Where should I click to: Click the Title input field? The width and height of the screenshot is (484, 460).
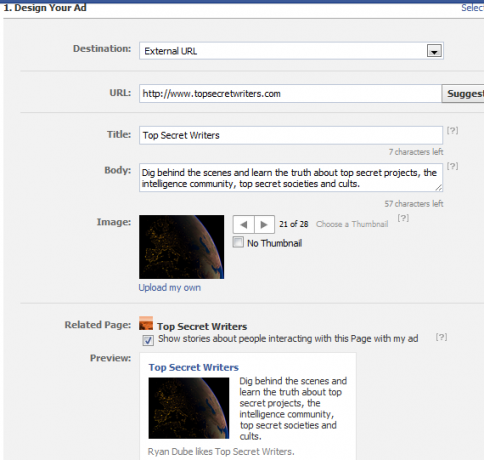[x=291, y=135]
